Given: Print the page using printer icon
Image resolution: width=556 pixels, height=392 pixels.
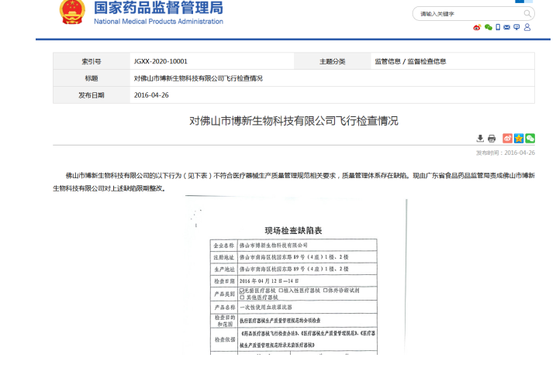Looking at the screenshot, I should point(492,138).
